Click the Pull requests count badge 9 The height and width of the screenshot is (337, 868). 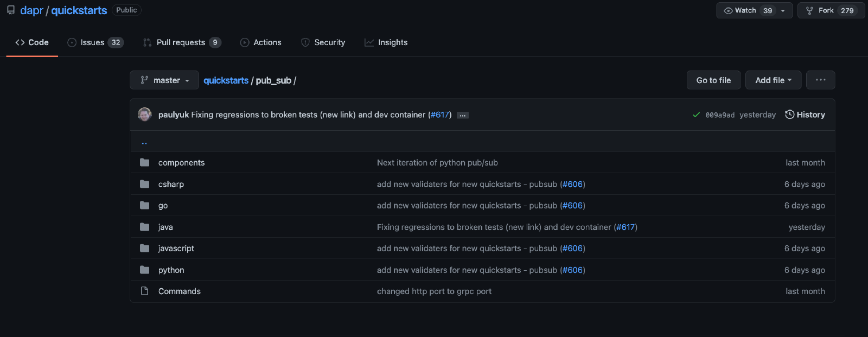[x=215, y=42]
